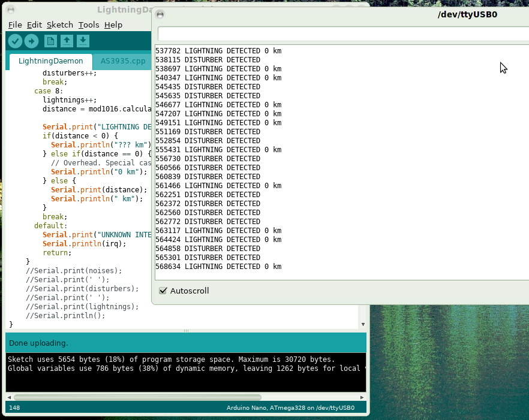Click the 'Global variables use 786 bytes' console line
Viewport: 529px width, 420px height.
[186, 368]
